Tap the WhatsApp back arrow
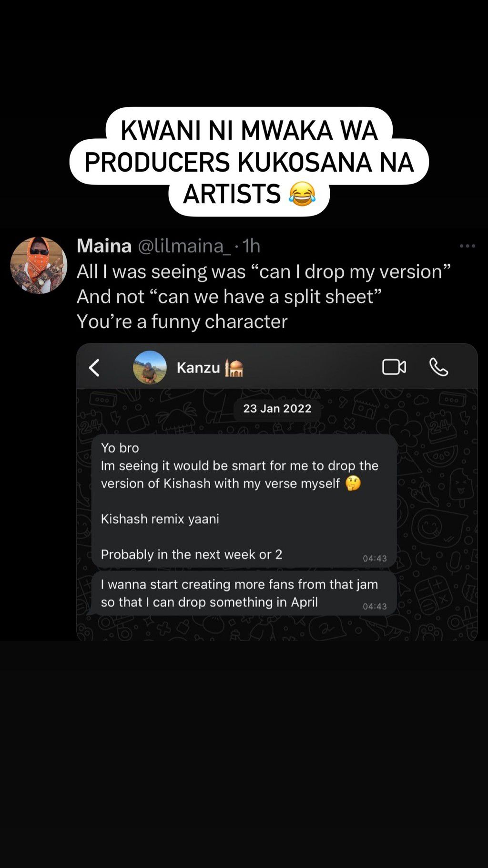488x868 pixels. coord(94,368)
